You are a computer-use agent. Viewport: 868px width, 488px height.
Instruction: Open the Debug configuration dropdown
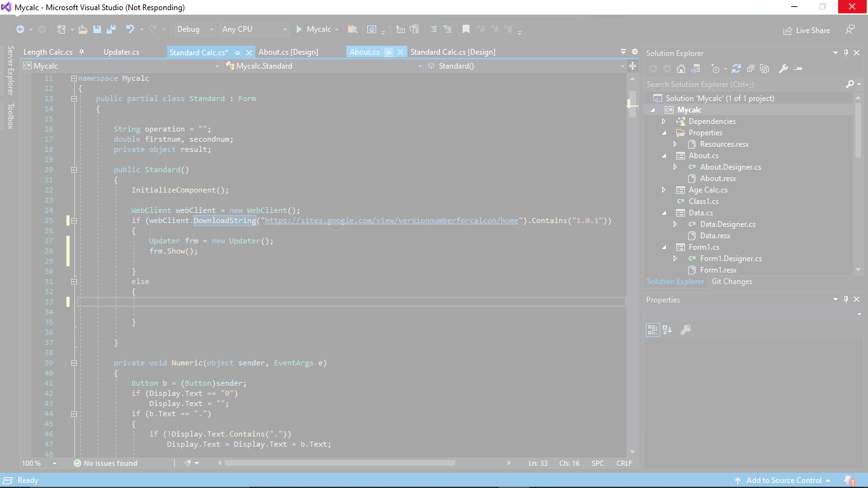pos(195,29)
